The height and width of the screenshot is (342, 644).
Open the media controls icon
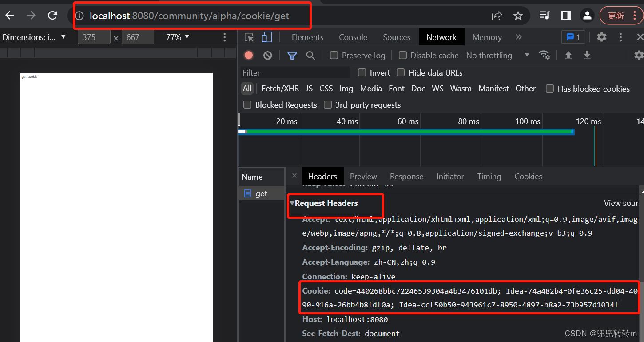coord(545,16)
